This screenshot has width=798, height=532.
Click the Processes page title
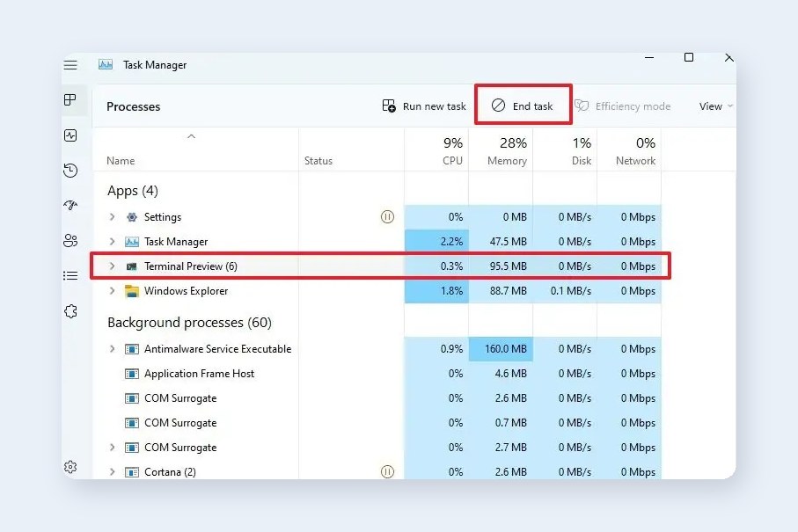[134, 106]
